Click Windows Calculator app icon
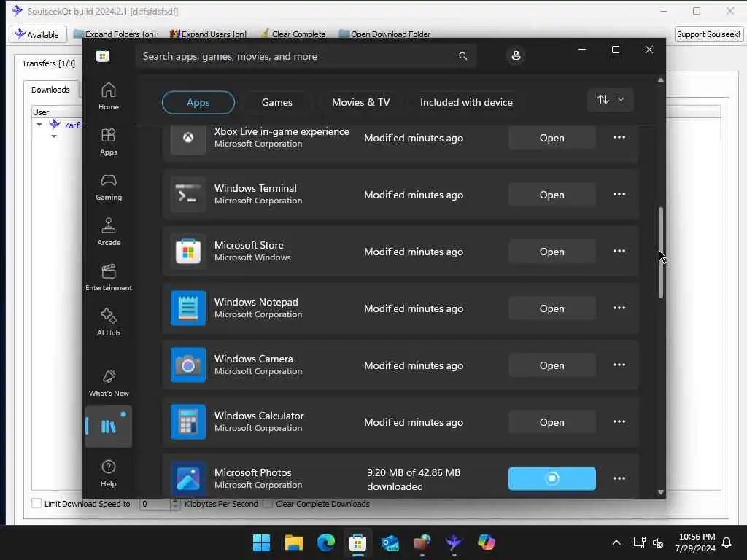This screenshot has width=747, height=560. (188, 422)
